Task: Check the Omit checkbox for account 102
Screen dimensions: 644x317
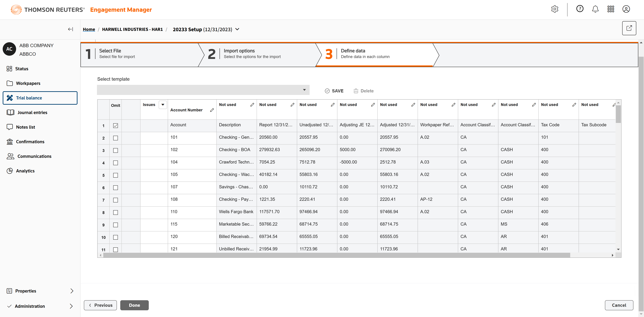Action: pyautogui.click(x=116, y=150)
